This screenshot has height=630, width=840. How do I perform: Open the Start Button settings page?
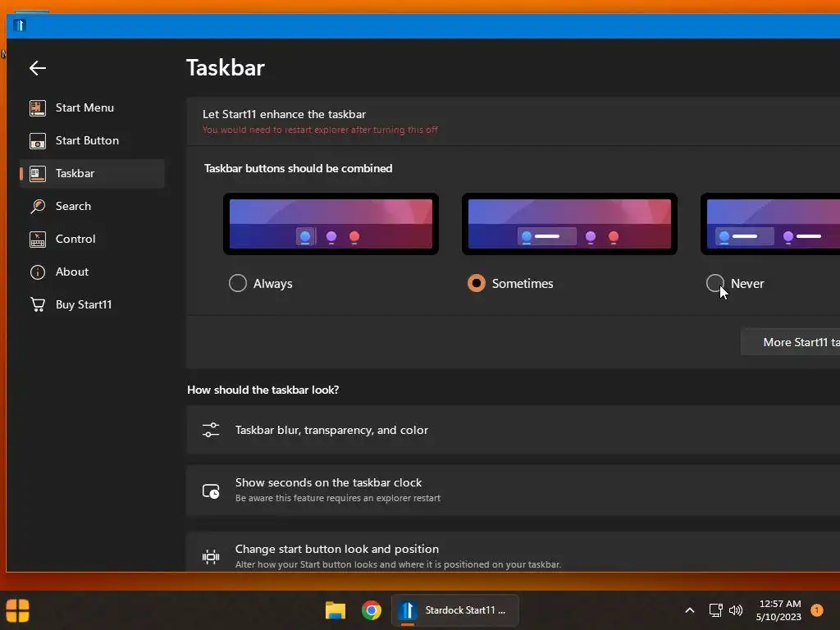(92, 141)
